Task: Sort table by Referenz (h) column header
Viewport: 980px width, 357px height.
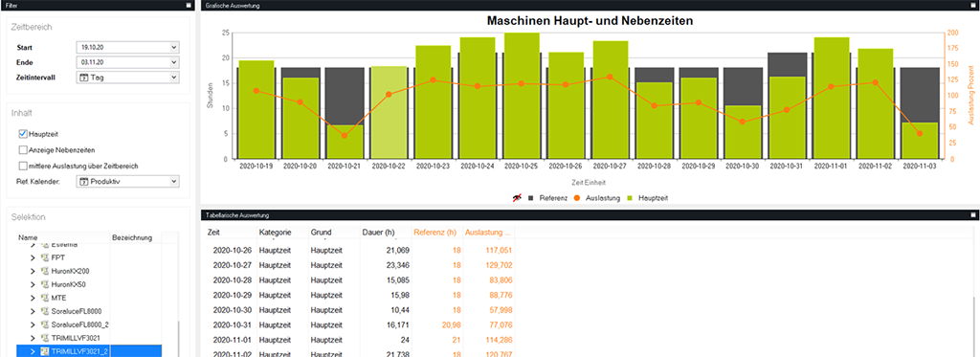Action: pyautogui.click(x=435, y=233)
